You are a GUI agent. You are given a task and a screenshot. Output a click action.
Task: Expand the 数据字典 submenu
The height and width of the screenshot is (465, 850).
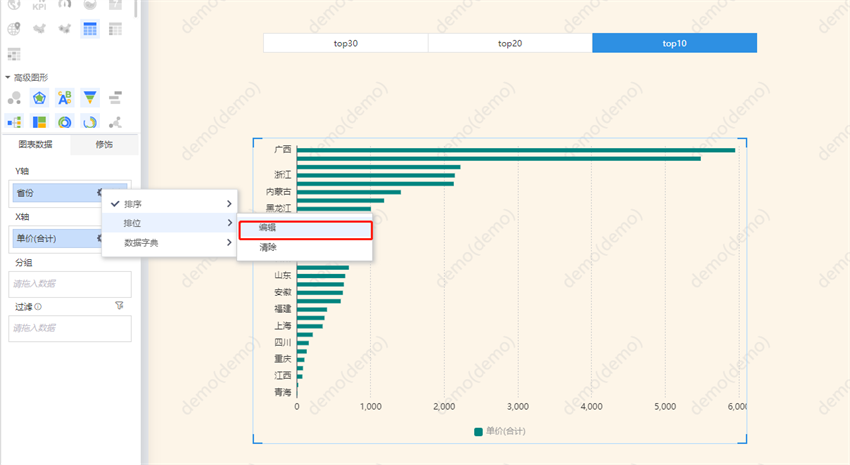tap(170, 242)
